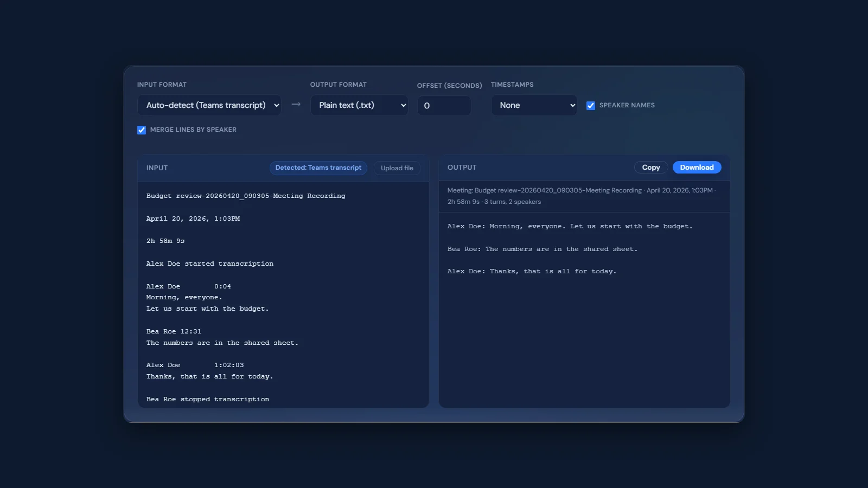Viewport: 868px width, 488px height.
Task: Click output line 'Alex Doe: Thanks, that is all for today.'
Action: [532, 271]
